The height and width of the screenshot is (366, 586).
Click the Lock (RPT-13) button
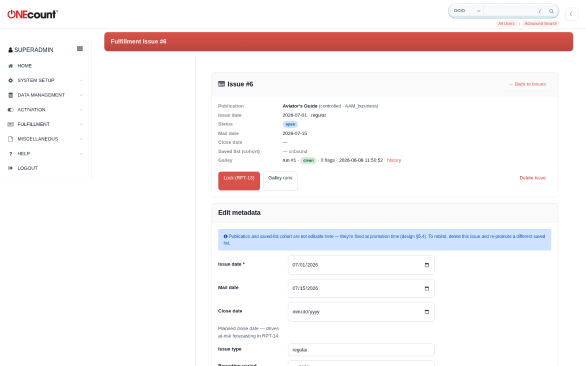tap(239, 181)
